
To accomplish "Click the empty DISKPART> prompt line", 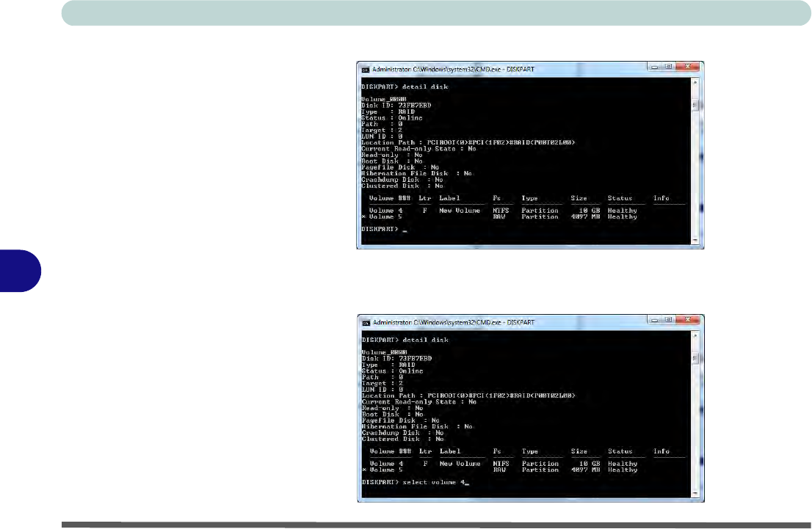I will coord(382,230).
